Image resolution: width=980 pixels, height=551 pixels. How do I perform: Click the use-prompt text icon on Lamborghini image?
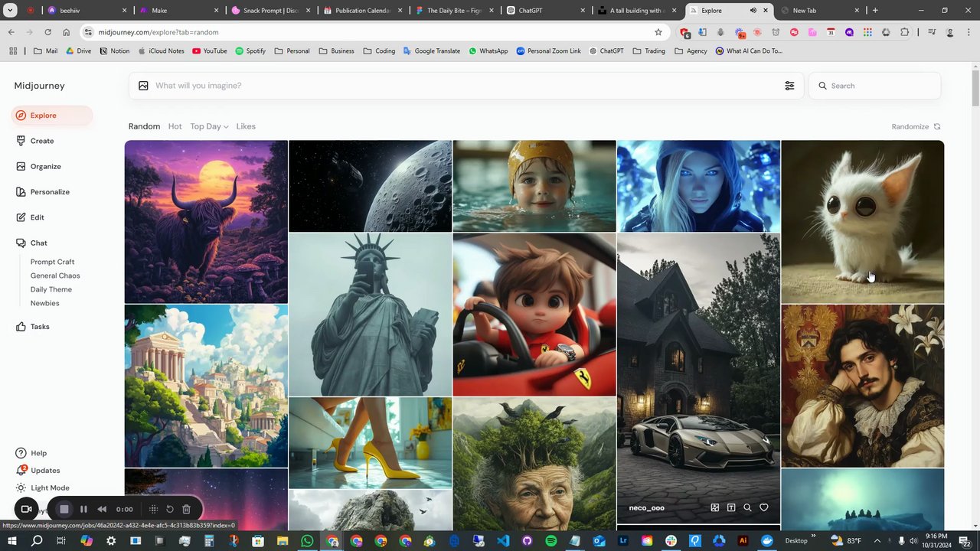(x=731, y=507)
